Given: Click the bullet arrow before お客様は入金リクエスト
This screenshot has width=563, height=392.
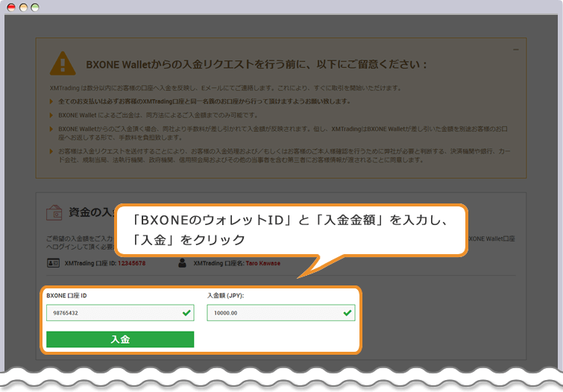Looking at the screenshot, I should [x=51, y=151].
